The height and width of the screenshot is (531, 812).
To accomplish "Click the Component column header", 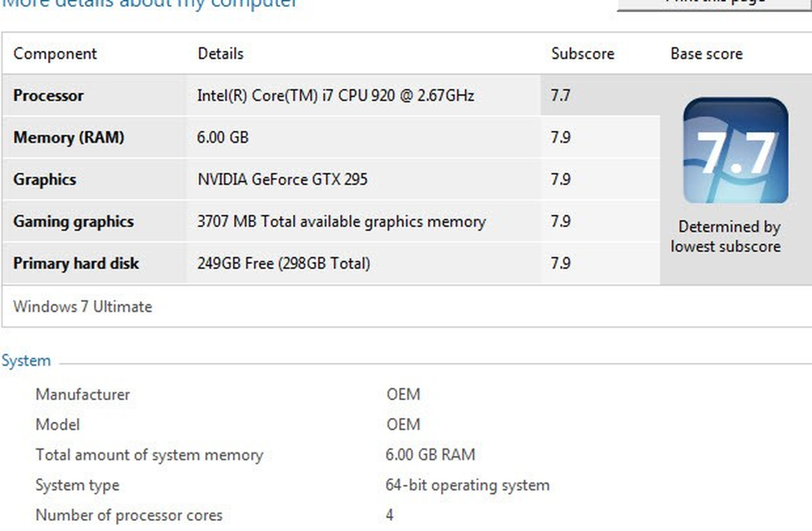I will (55, 54).
